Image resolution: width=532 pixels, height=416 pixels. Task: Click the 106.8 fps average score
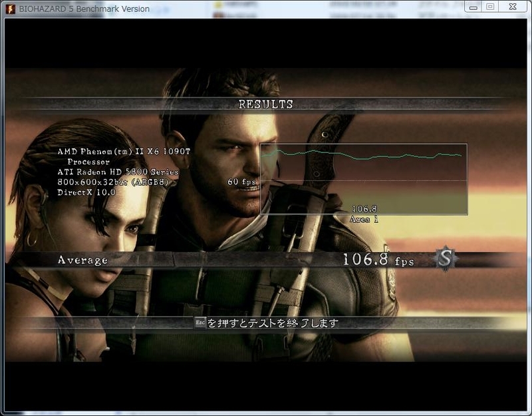(x=378, y=260)
